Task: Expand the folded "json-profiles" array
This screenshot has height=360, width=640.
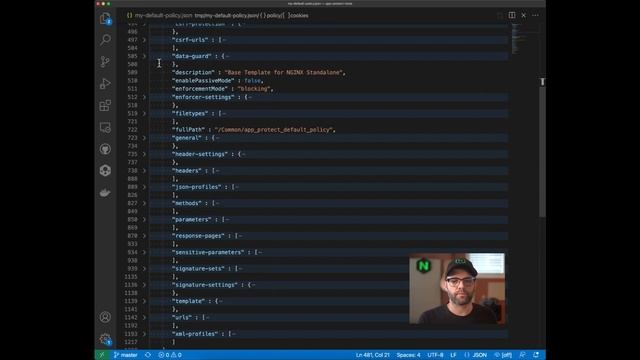Action: point(144,187)
